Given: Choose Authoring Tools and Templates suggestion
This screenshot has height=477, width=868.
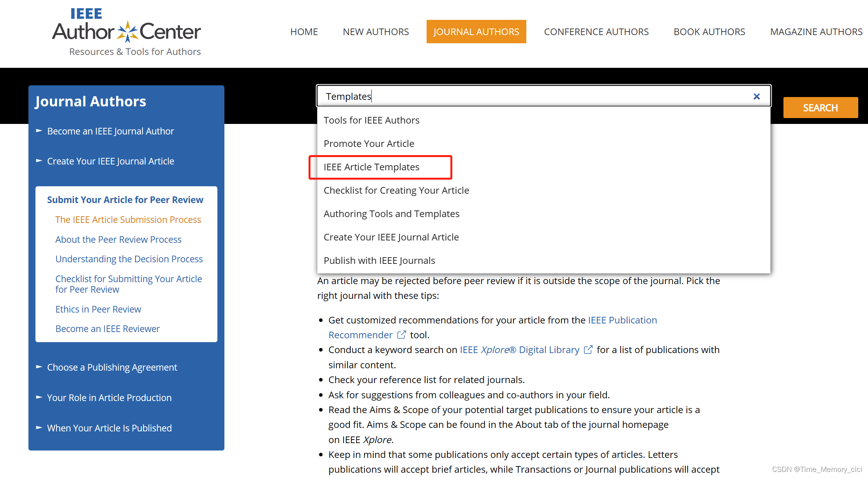Looking at the screenshot, I should tap(391, 214).
